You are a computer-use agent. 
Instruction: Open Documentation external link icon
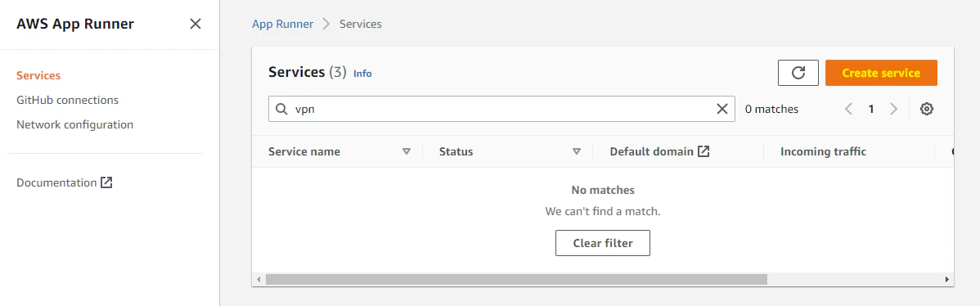[106, 183]
